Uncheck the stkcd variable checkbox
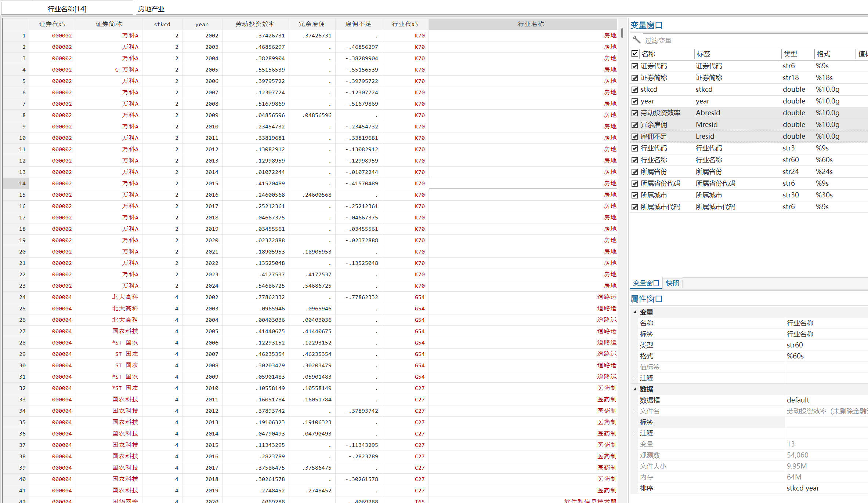868x503 pixels. (x=634, y=90)
